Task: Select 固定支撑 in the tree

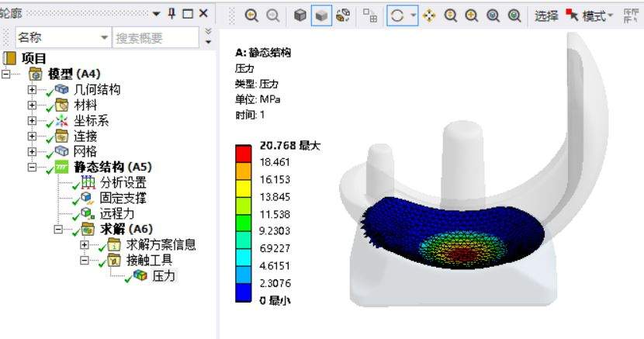Action: [121, 198]
